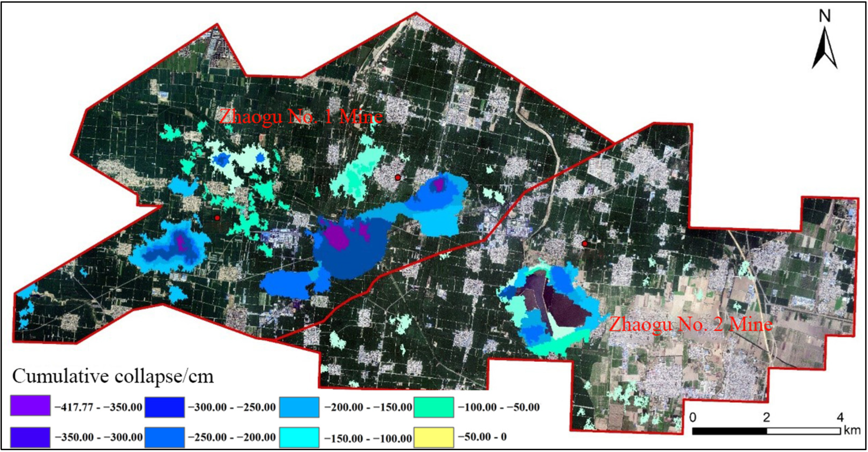Viewport: 868px width, 452px height.
Task: Click the cyan -150.00 to -100.00 swatch
Action: tap(299, 437)
